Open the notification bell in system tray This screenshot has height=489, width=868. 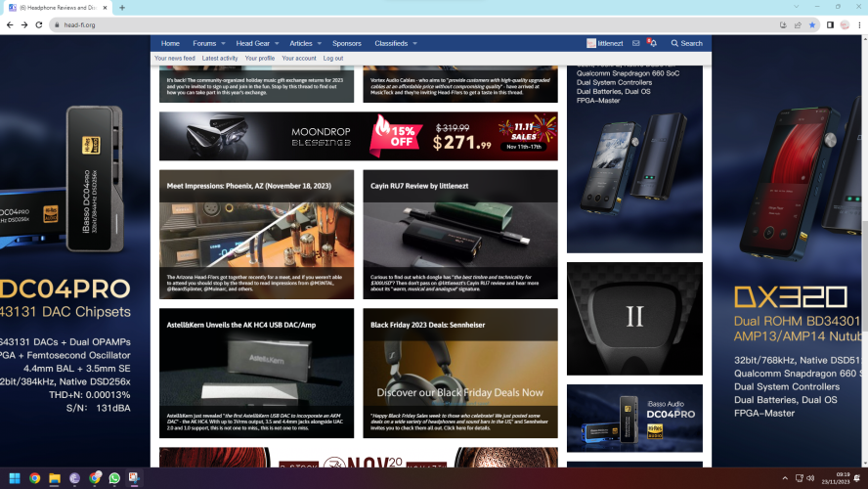point(857,478)
